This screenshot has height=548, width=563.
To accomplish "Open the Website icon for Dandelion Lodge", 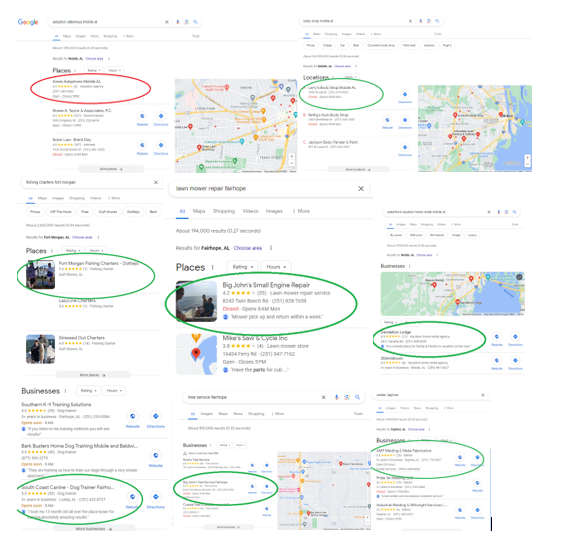I will coord(497,336).
